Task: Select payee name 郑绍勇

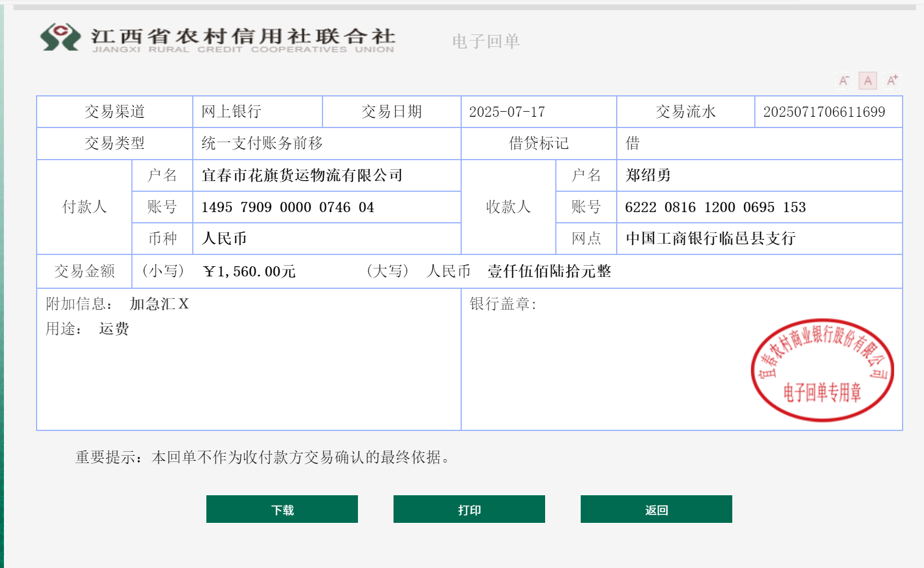Action: [648, 175]
